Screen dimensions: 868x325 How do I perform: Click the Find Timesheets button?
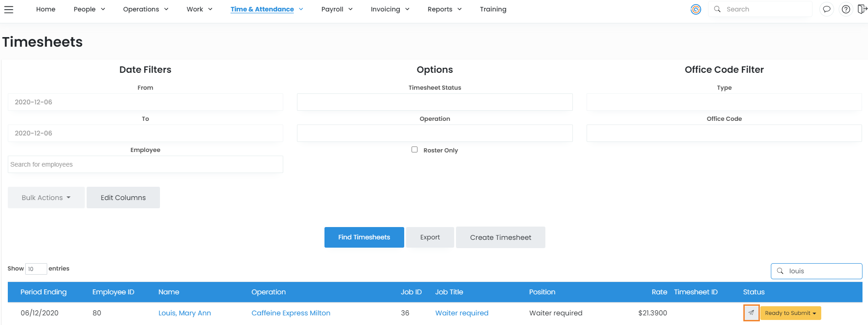[364, 237]
